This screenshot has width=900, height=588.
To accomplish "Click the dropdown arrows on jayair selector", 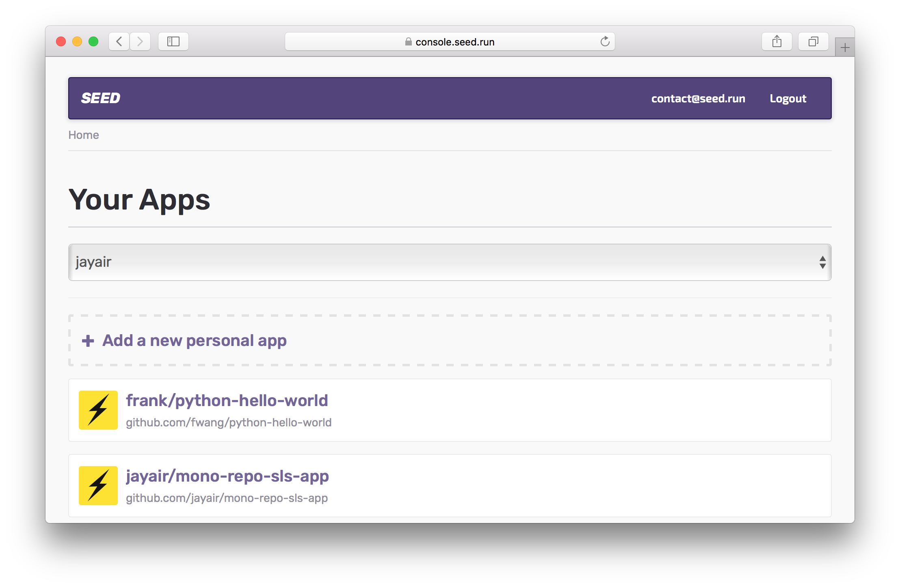I will tap(822, 262).
